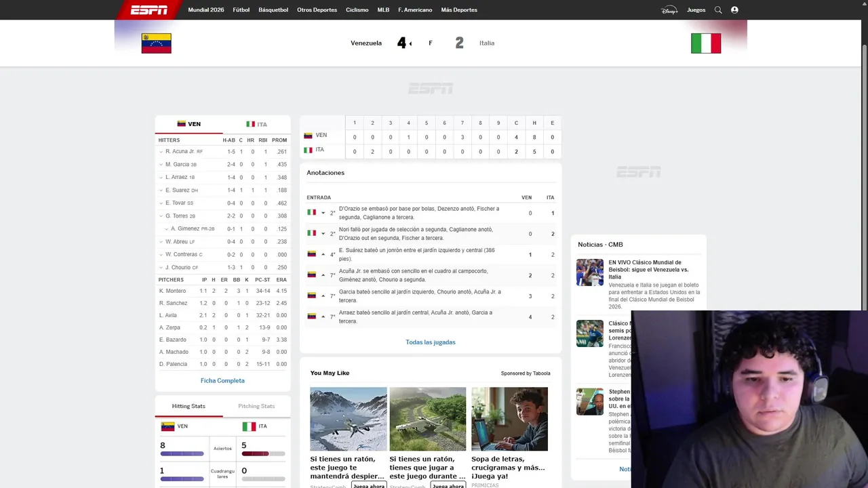
Task: Open E. Bazardo pitcher link
Action: tap(172, 340)
